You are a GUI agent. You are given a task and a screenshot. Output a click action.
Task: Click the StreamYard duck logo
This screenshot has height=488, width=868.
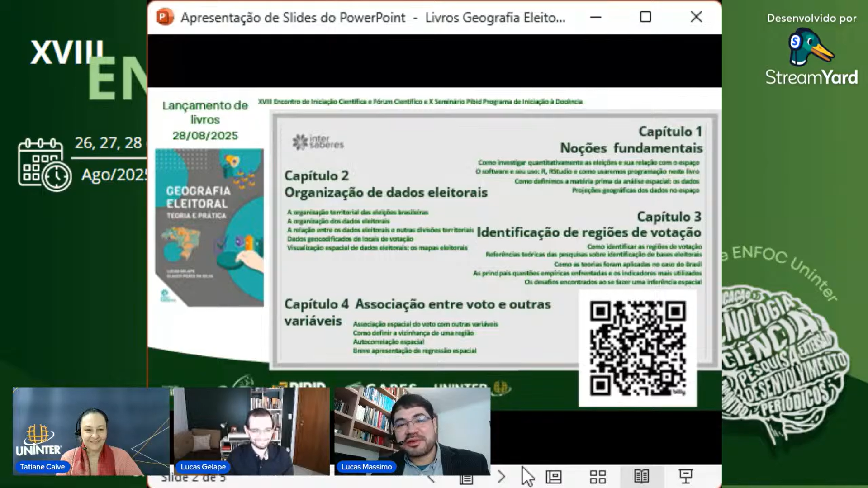(810, 47)
